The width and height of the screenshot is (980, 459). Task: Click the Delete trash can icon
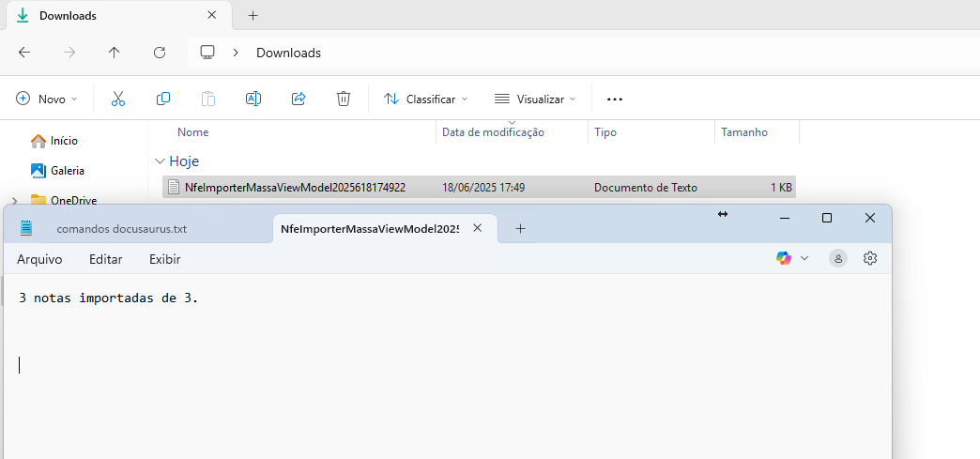pos(344,99)
